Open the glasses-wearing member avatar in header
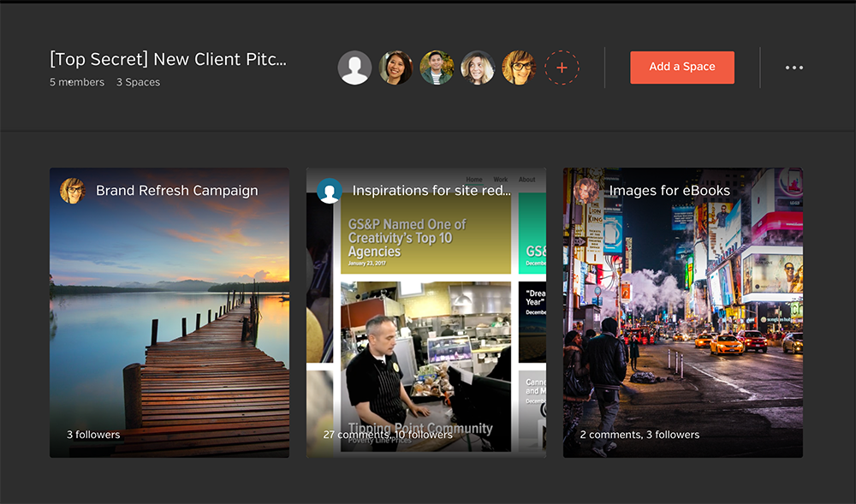Screen dimensions: 856x504 pos(519,68)
